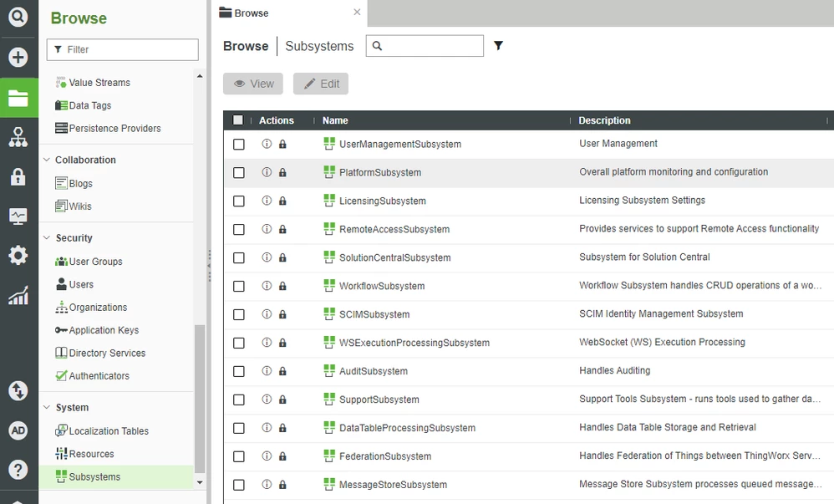
Task: Sort by the Description column header
Action: click(605, 120)
